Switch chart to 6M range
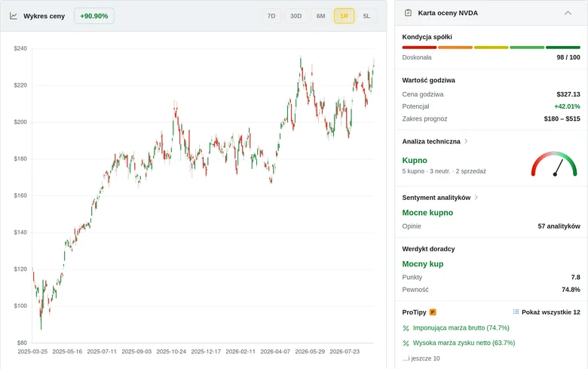The height and width of the screenshot is (369, 588). [320, 16]
